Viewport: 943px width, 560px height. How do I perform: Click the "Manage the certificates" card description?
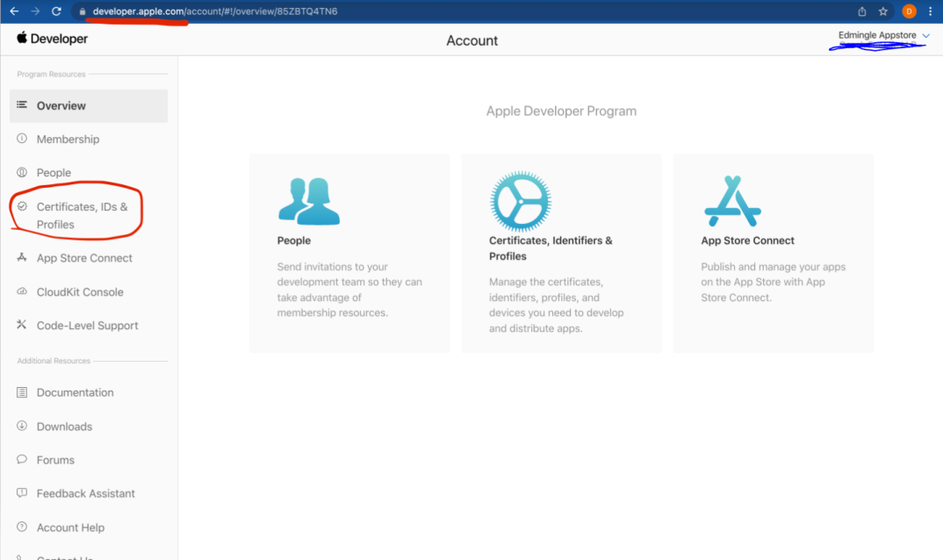557,305
